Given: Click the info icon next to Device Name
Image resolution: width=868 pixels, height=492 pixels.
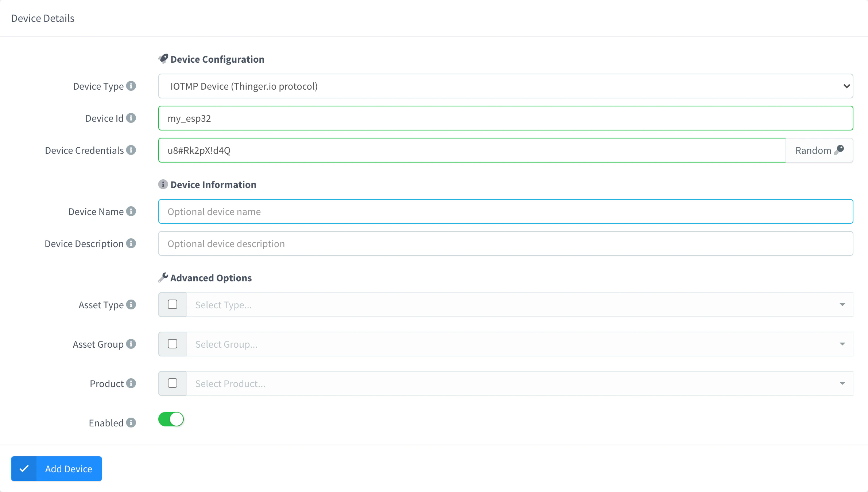Looking at the screenshot, I should 131,211.
